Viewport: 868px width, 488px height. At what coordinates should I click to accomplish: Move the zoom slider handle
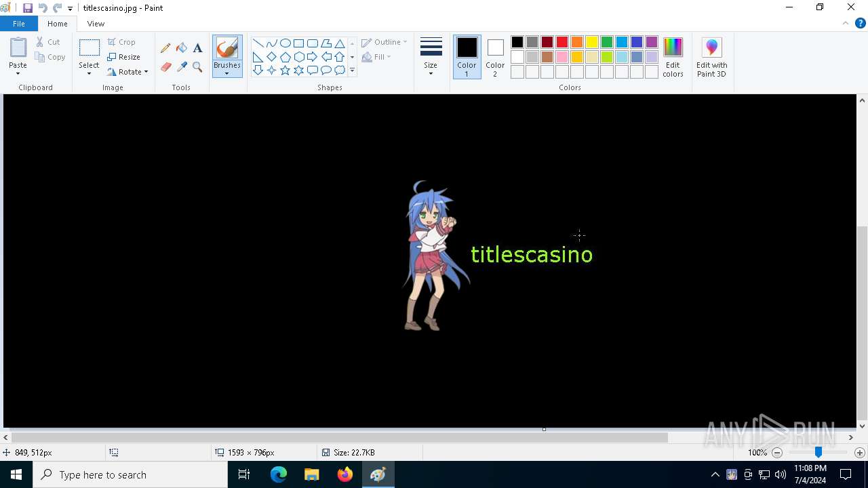click(818, 452)
